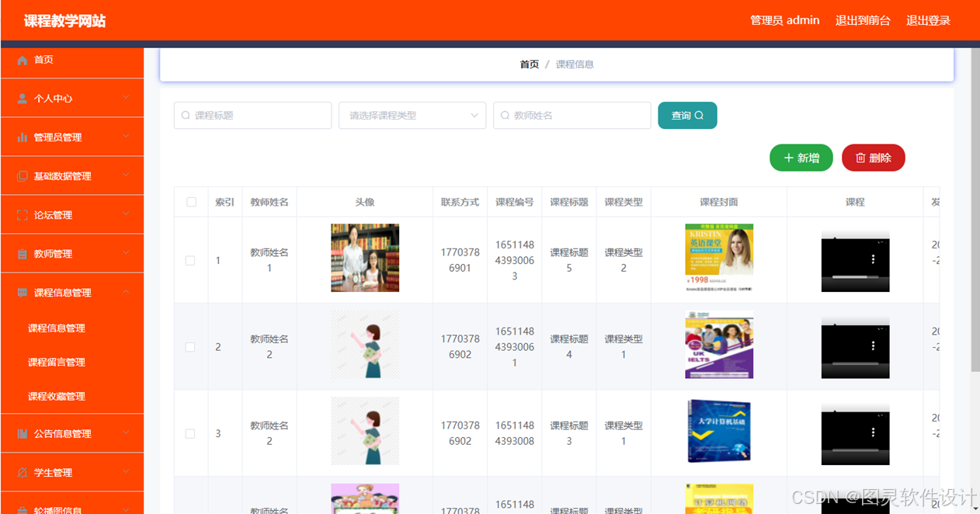The height and width of the screenshot is (514, 980).
Task: Expand the 学生管理 chevron
Action: point(127,472)
